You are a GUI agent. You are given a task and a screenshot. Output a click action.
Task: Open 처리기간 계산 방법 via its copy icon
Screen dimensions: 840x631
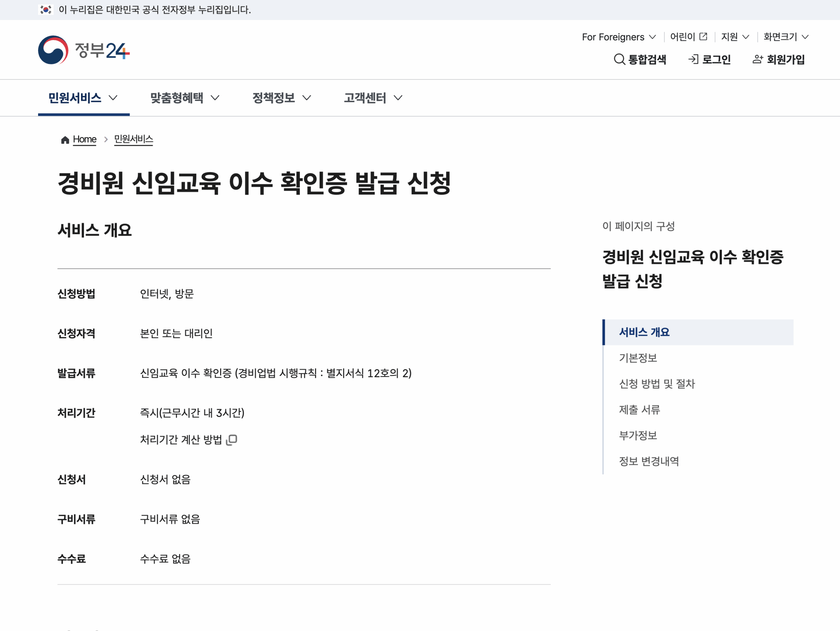click(x=232, y=440)
